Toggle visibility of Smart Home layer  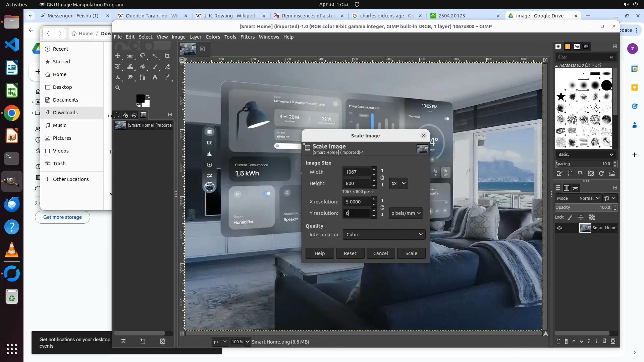click(x=559, y=228)
